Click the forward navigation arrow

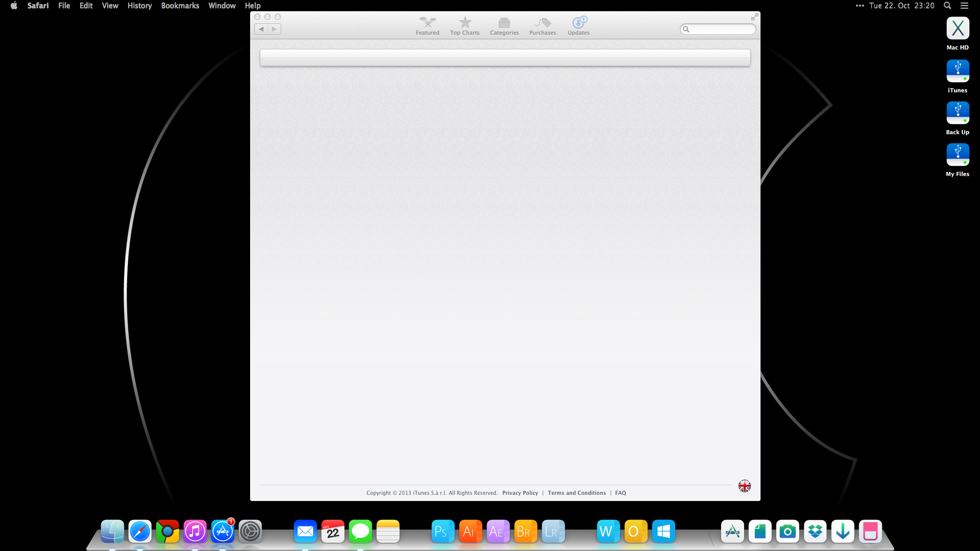pyautogui.click(x=274, y=29)
